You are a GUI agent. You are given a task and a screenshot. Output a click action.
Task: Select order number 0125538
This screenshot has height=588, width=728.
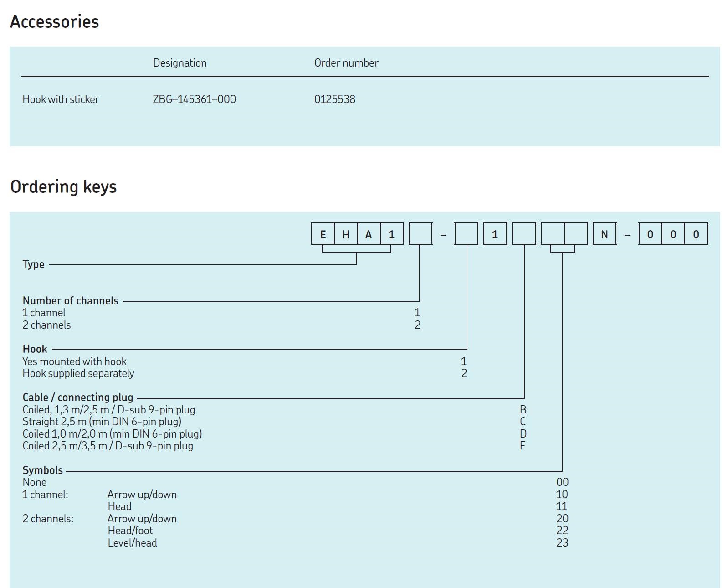334,99
